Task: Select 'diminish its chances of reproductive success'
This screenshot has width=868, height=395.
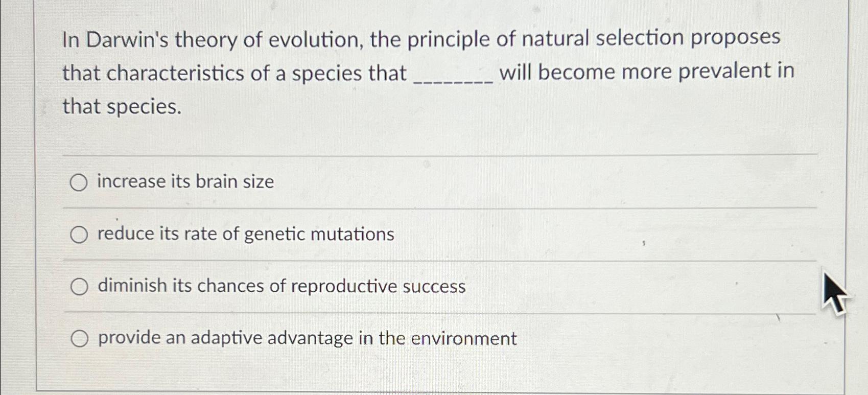Action: pyautogui.click(x=79, y=286)
